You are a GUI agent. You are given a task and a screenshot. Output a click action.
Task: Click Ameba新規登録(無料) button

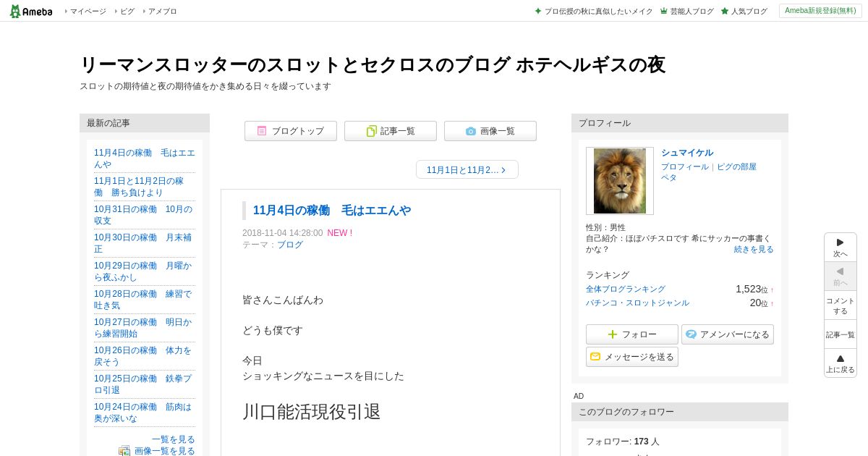(x=820, y=11)
